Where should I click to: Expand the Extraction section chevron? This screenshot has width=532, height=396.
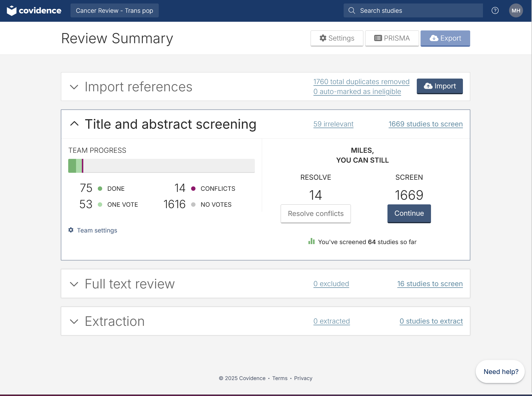[74, 321]
